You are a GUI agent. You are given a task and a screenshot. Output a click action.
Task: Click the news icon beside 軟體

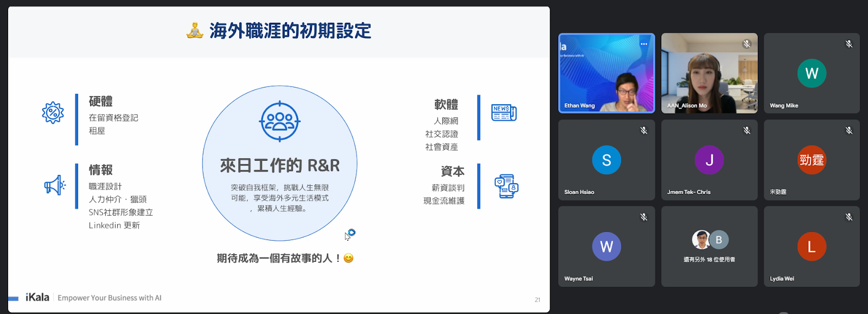[503, 112]
